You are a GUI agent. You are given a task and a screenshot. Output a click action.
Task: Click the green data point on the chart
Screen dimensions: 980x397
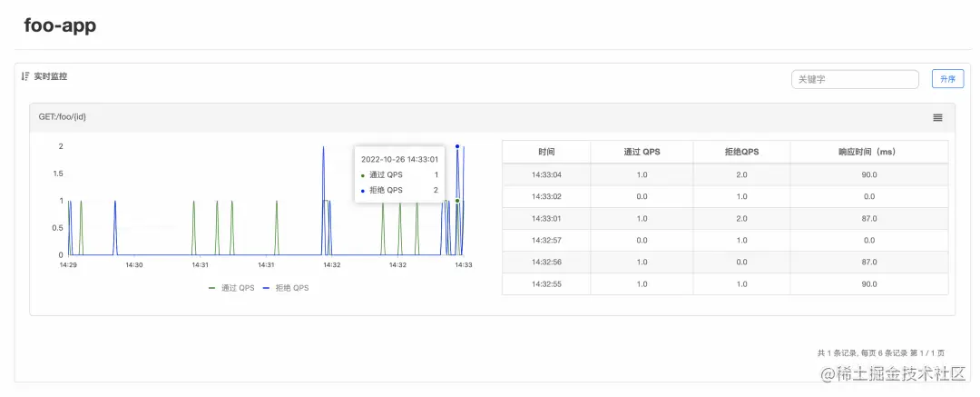point(457,201)
